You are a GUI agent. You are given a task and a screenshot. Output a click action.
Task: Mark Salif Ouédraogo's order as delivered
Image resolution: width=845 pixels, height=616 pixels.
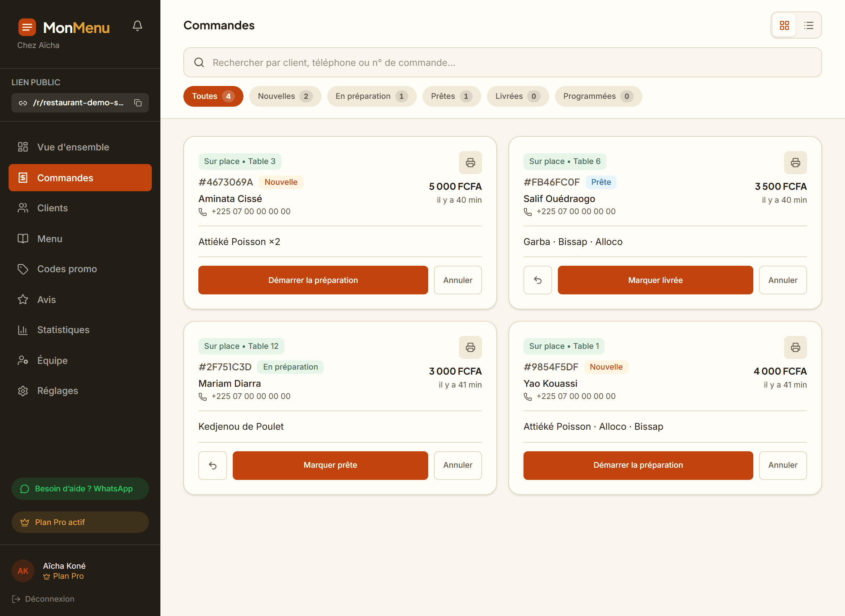click(655, 280)
